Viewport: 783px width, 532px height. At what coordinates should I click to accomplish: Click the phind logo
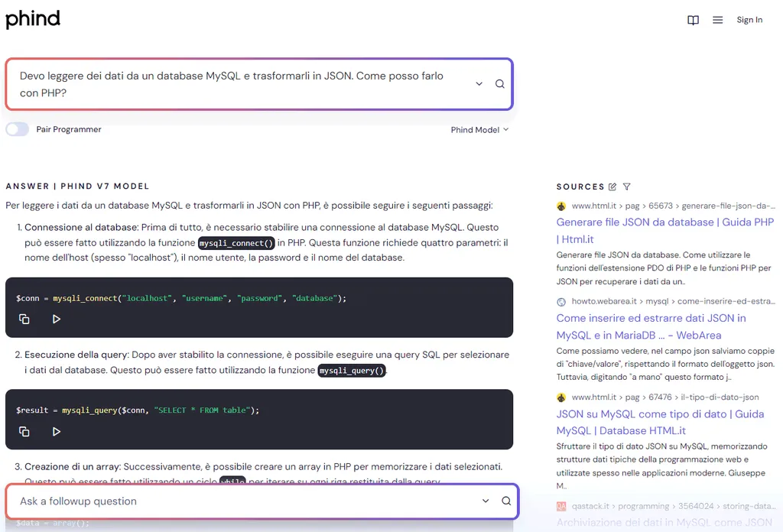pyautogui.click(x=33, y=18)
